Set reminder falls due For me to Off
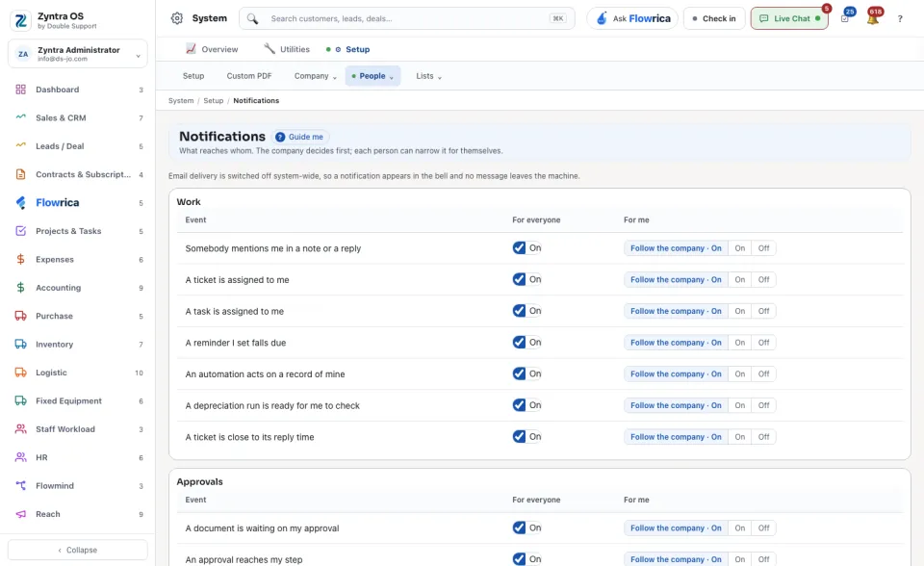Viewport: 924px width, 566px height. pyautogui.click(x=763, y=343)
